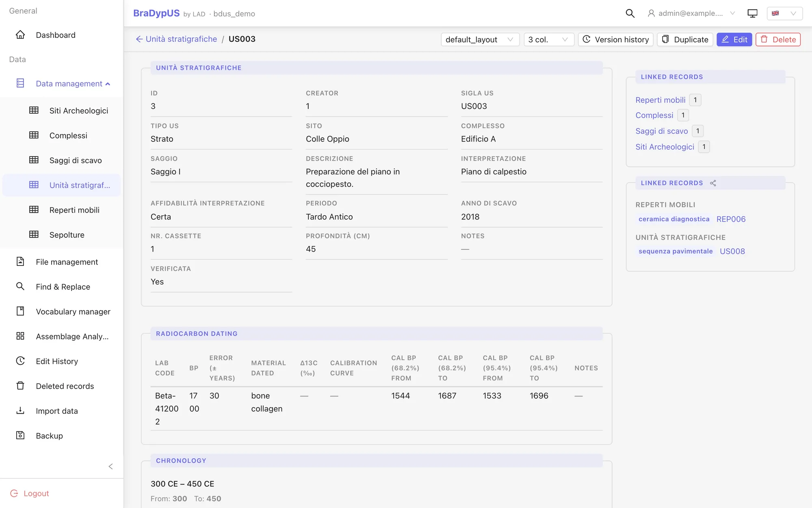Screen dimensions: 812x508
Task: Open linked Reperti mobili records
Action: [660, 100]
